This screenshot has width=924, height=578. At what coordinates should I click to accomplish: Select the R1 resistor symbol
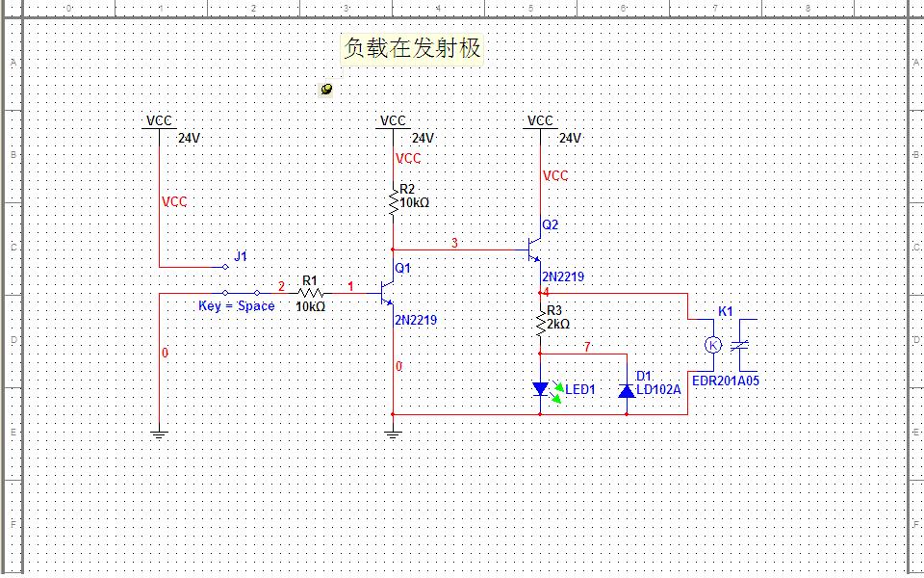308,292
